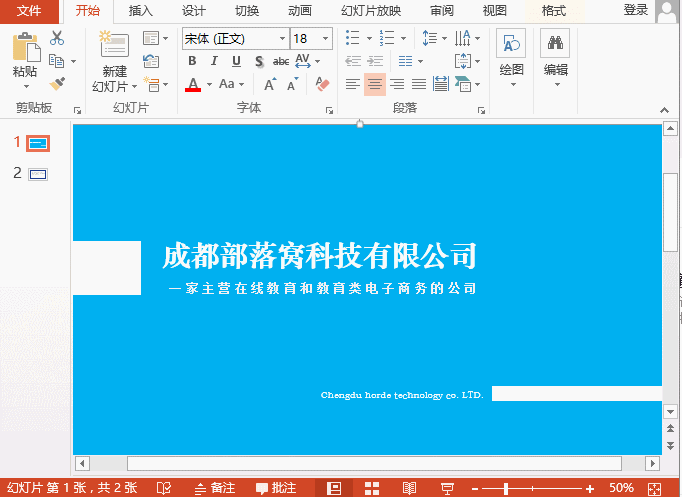
Task: Click the Clear All Formatting eraser icon
Action: click(x=322, y=85)
